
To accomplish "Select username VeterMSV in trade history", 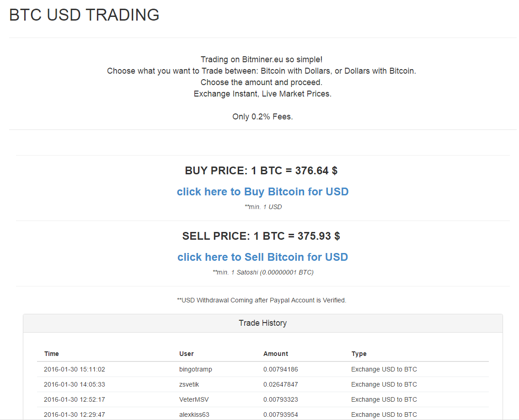I will tap(194, 399).
